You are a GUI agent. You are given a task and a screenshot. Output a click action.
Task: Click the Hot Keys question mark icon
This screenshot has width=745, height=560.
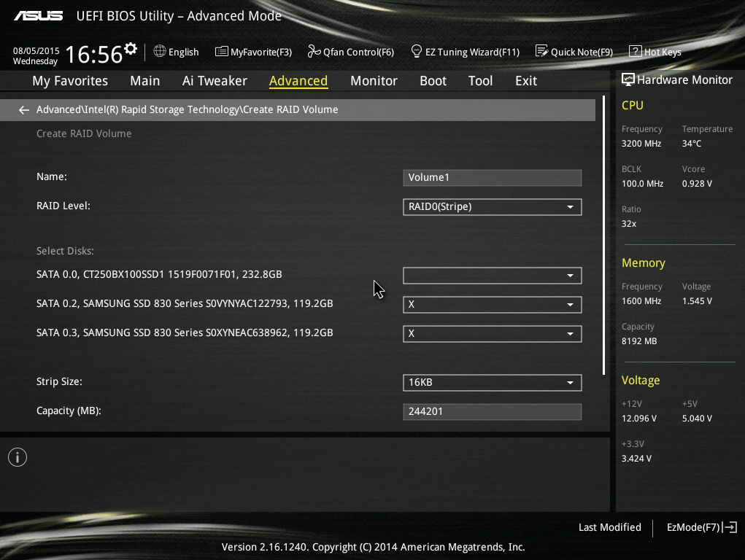coord(636,51)
